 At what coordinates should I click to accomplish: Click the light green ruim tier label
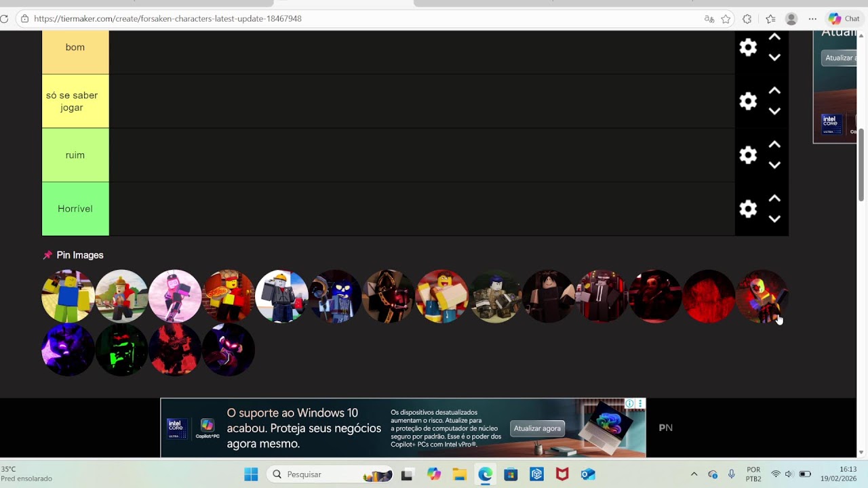click(75, 155)
